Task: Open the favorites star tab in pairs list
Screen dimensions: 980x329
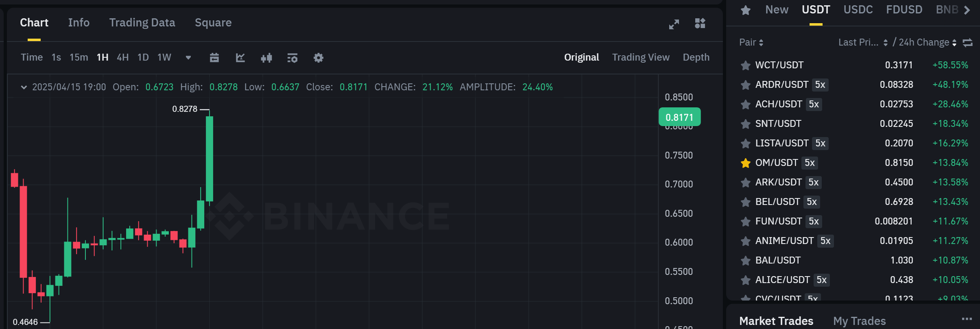Action: pyautogui.click(x=746, y=10)
